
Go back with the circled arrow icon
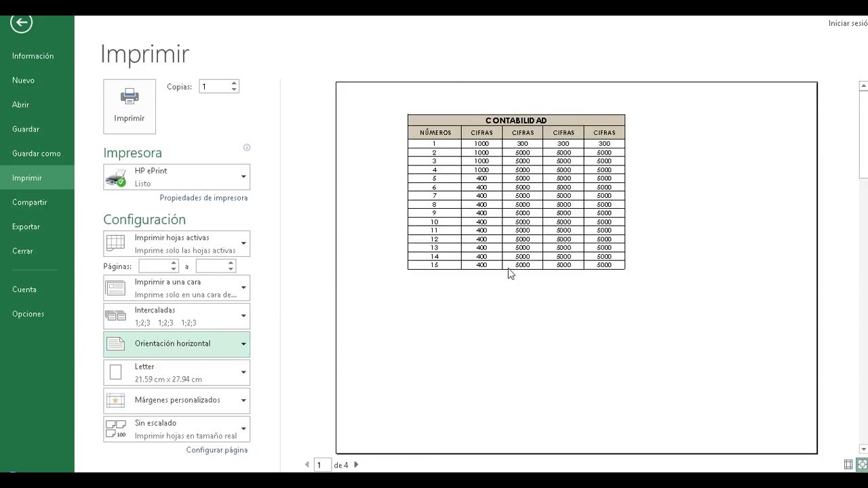click(21, 22)
